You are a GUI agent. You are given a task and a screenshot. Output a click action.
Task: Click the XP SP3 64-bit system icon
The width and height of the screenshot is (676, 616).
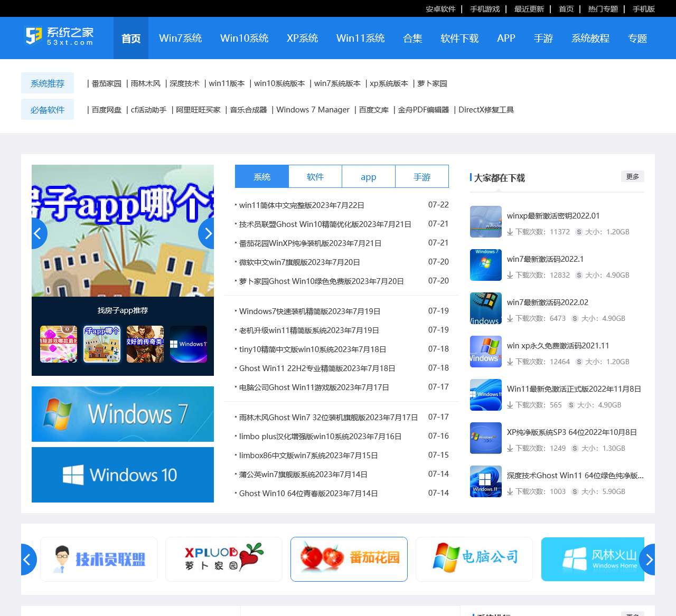click(x=485, y=438)
